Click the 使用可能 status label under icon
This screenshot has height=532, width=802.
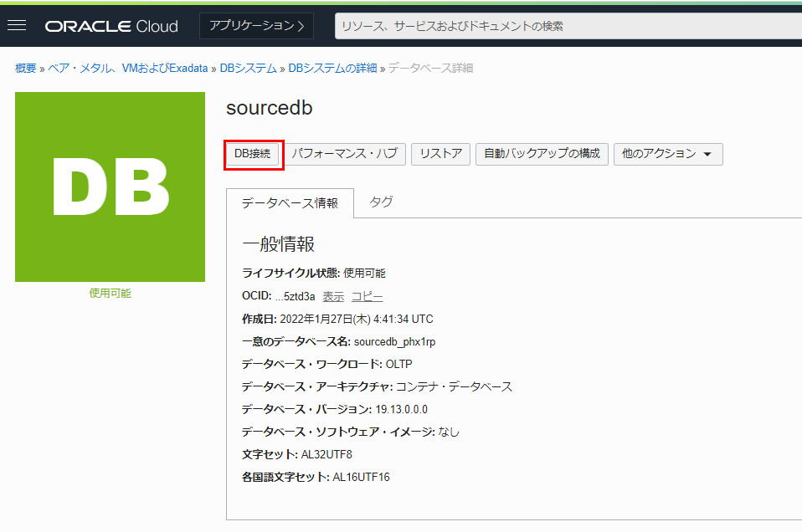[x=110, y=294]
